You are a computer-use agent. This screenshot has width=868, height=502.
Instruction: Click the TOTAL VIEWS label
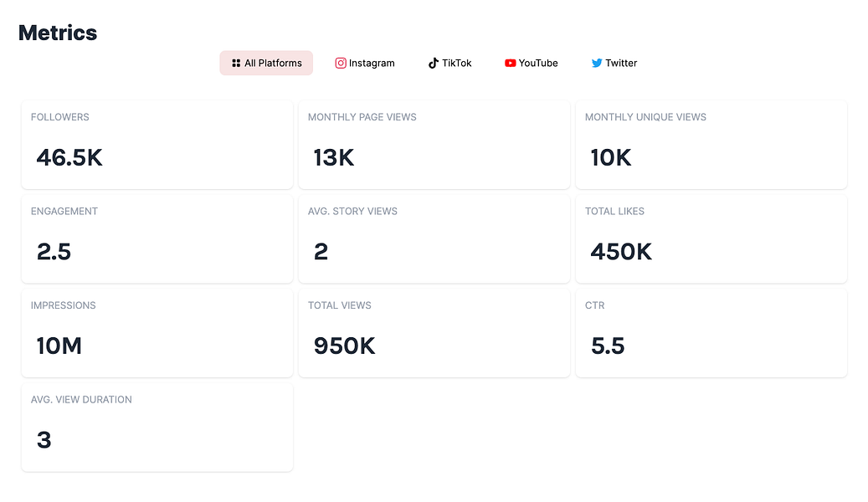tap(339, 305)
